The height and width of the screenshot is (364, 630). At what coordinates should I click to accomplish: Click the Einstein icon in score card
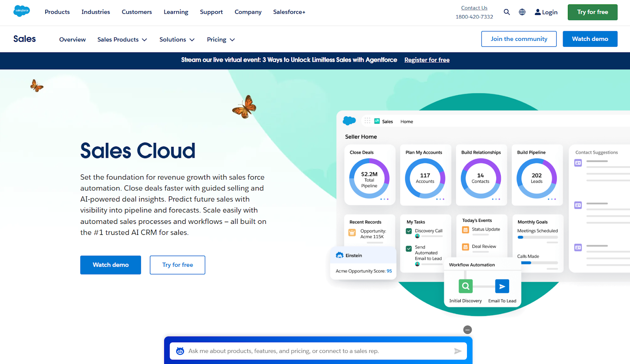pos(339,255)
